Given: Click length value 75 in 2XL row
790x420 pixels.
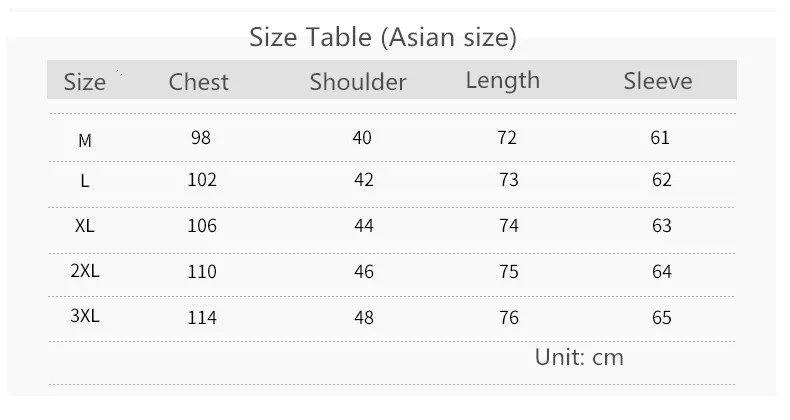Looking at the screenshot, I should tap(508, 272).
